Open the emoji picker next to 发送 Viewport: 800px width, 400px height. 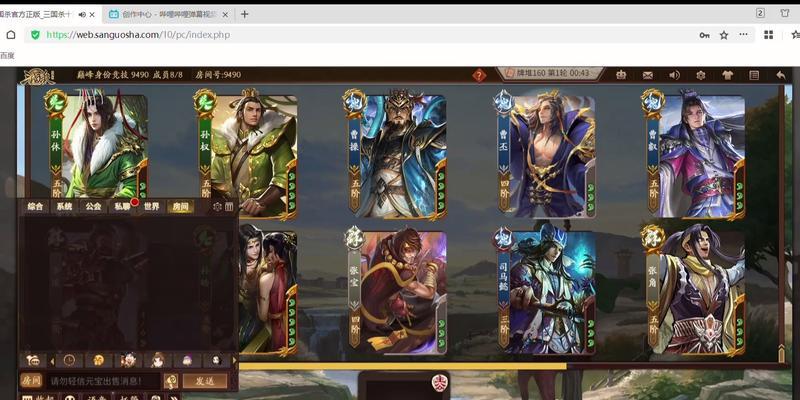pyautogui.click(x=171, y=381)
